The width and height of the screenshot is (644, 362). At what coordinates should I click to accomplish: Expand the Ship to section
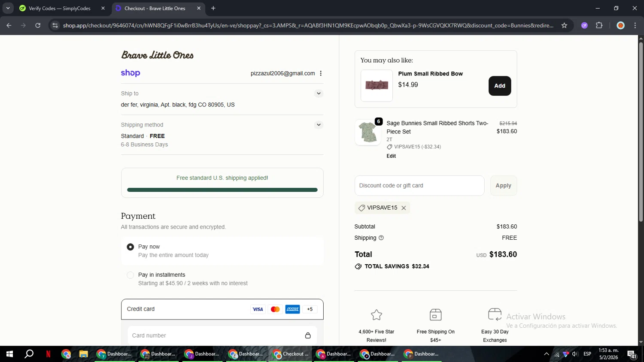(319, 94)
